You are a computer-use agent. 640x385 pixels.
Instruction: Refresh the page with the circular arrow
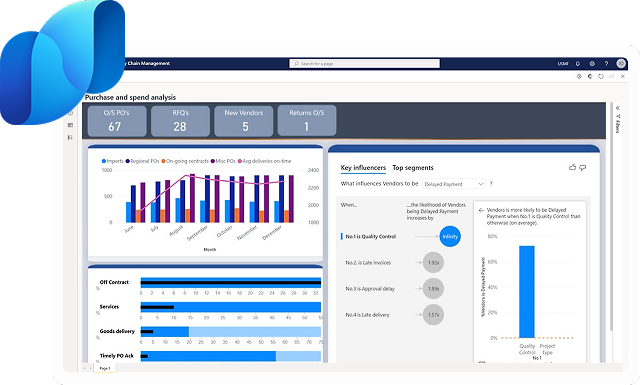(x=601, y=76)
